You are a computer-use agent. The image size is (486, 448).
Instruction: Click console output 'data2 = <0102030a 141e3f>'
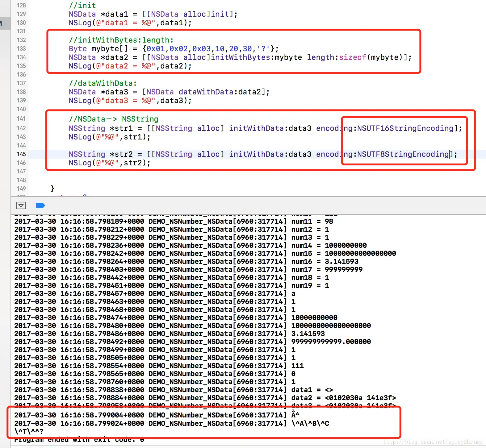pyautogui.click(x=344, y=398)
